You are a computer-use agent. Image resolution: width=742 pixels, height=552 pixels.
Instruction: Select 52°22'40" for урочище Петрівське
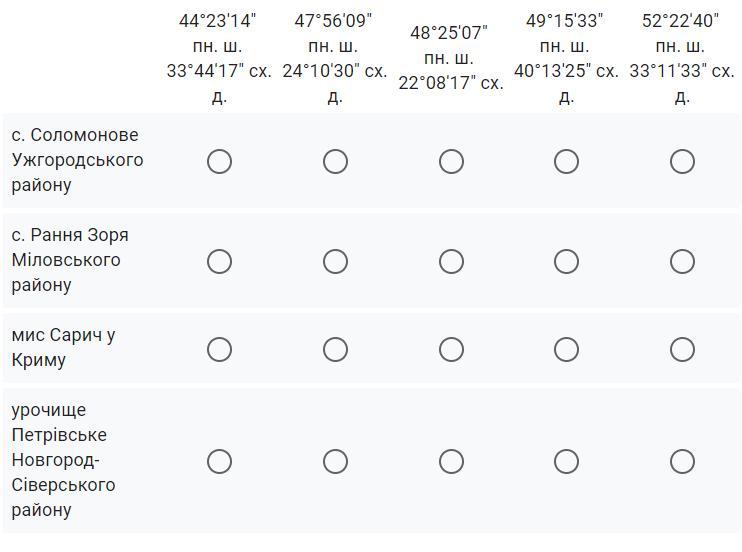coord(682,461)
